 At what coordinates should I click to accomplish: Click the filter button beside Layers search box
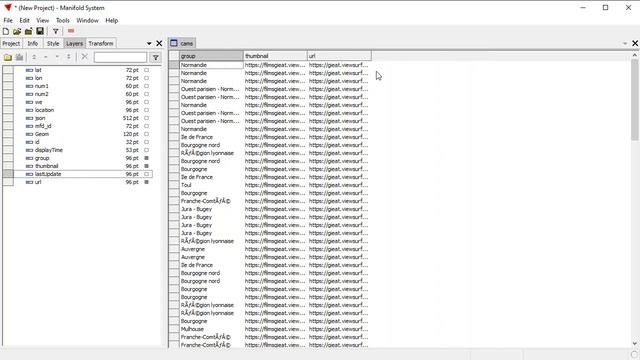tap(156, 58)
